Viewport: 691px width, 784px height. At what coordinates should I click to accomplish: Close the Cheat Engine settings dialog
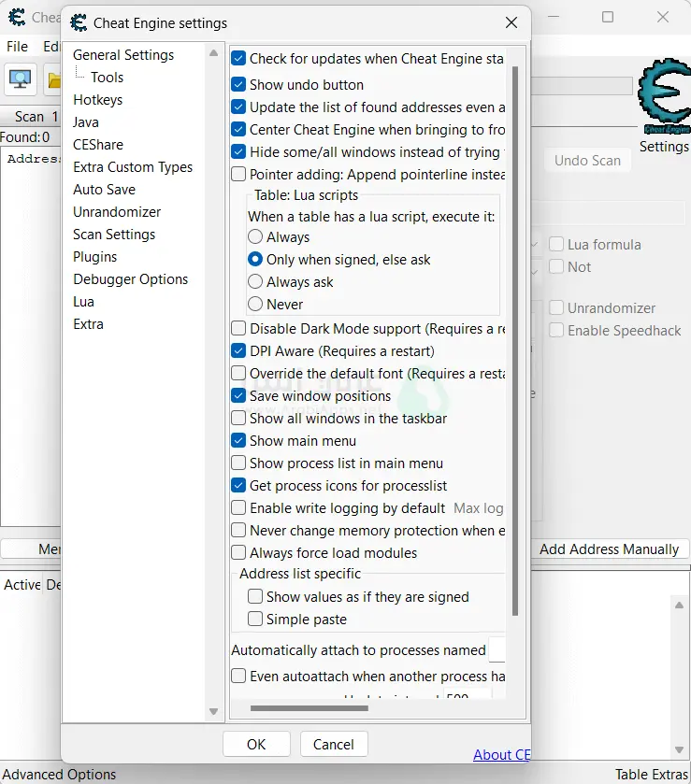click(511, 23)
